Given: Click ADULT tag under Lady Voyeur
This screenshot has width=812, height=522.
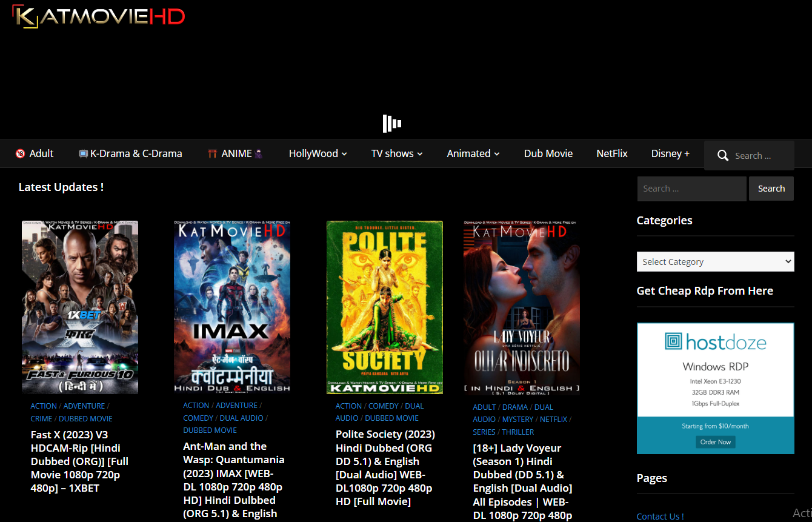Looking at the screenshot, I should pyautogui.click(x=484, y=407).
